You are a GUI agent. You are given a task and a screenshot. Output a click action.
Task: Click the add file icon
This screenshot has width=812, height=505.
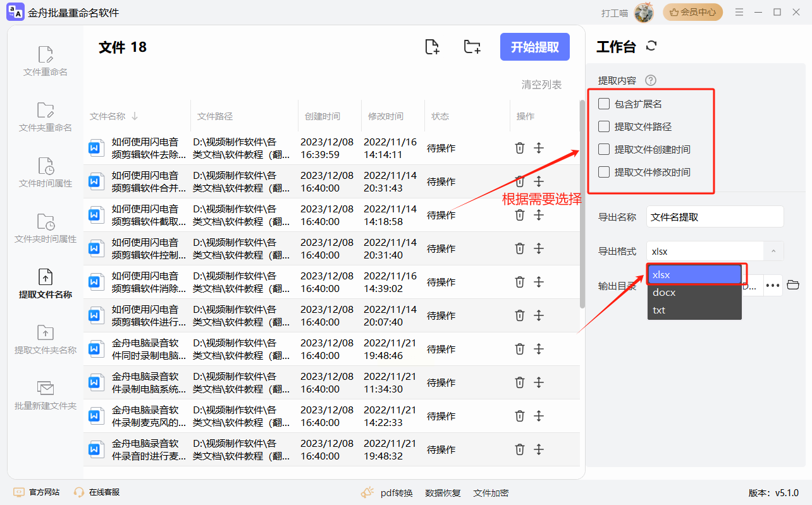pos(432,47)
